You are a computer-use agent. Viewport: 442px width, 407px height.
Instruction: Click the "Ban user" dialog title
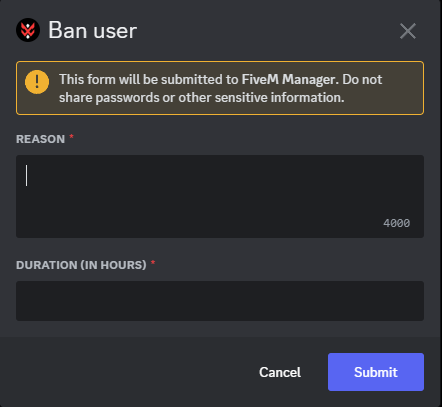tap(93, 30)
